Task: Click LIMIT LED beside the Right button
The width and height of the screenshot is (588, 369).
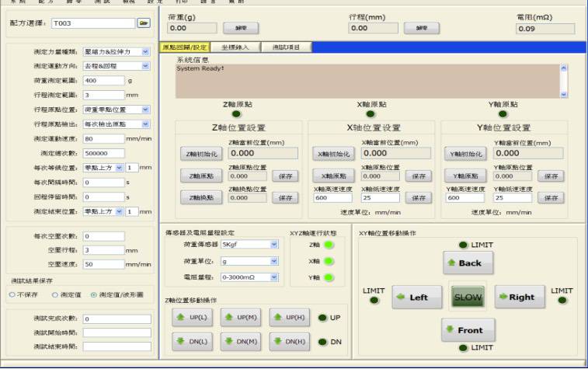Action: pyautogui.click(x=562, y=300)
